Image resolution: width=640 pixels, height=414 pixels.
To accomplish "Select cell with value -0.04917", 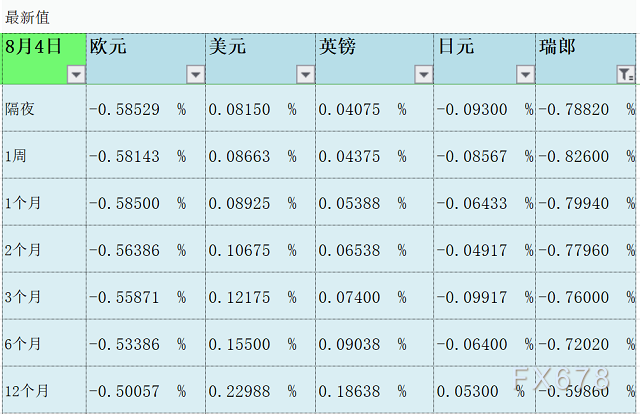I will (484, 249).
